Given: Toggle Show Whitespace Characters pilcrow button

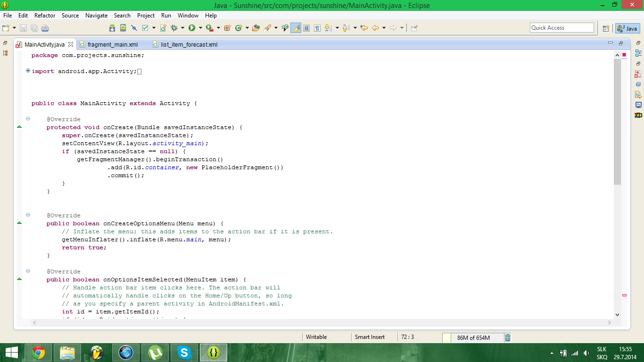Looking at the screenshot, I should pyautogui.click(x=317, y=28).
